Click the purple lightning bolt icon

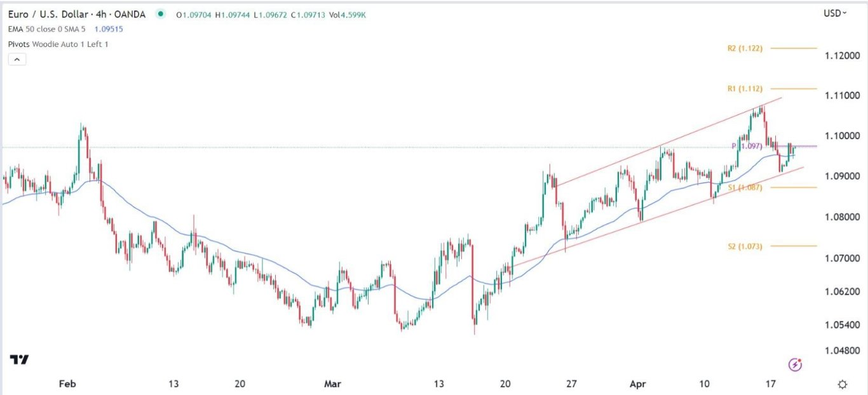795,364
